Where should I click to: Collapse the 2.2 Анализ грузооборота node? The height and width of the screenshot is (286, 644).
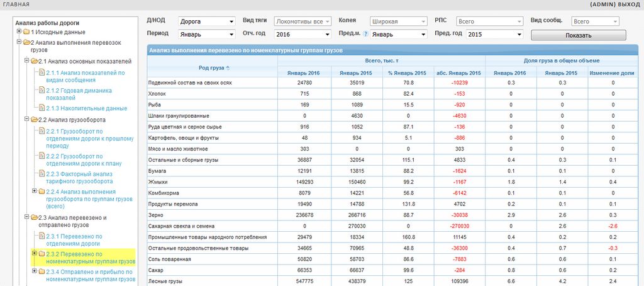[26, 119]
